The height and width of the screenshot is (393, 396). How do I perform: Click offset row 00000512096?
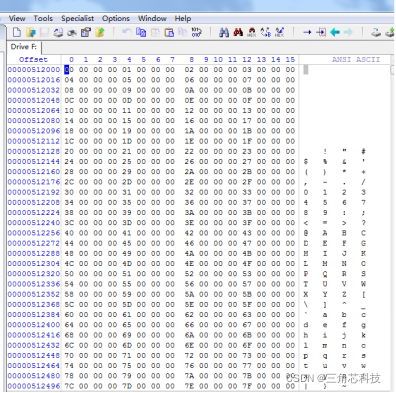click(x=34, y=131)
